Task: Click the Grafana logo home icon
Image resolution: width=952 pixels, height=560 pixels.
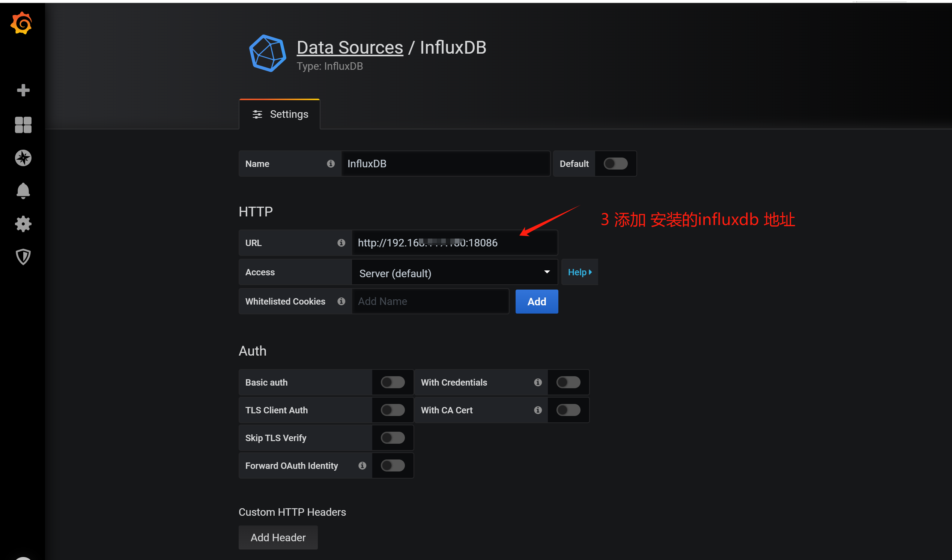Action: [x=21, y=23]
